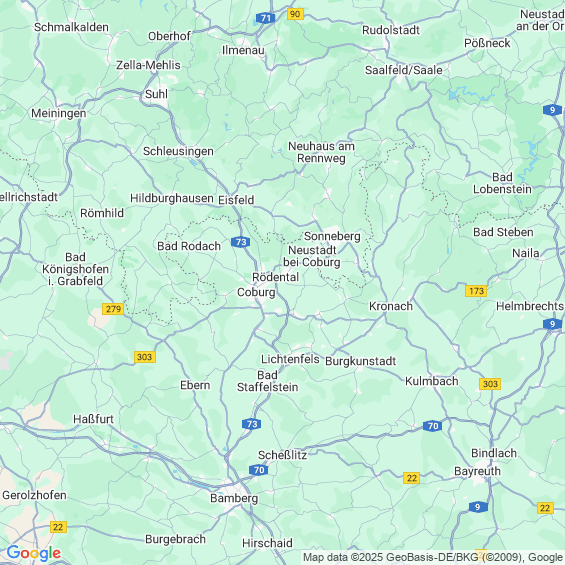The height and width of the screenshot is (565, 565).
Task: Select the Bamberg city label
Action: (x=234, y=498)
